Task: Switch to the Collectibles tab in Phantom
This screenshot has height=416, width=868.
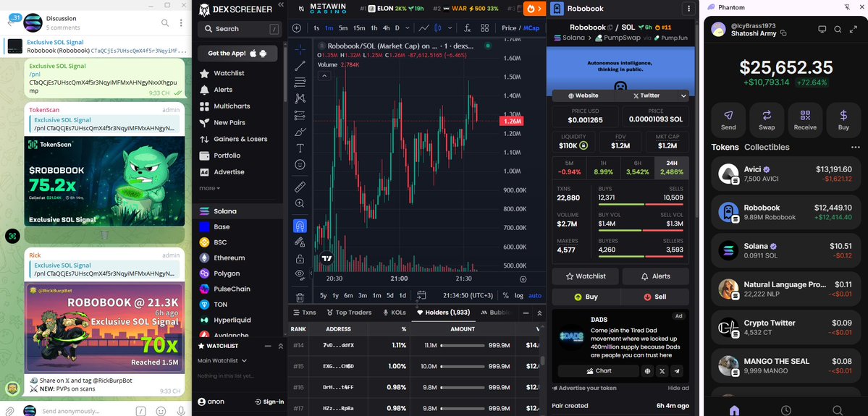Action: (x=767, y=147)
